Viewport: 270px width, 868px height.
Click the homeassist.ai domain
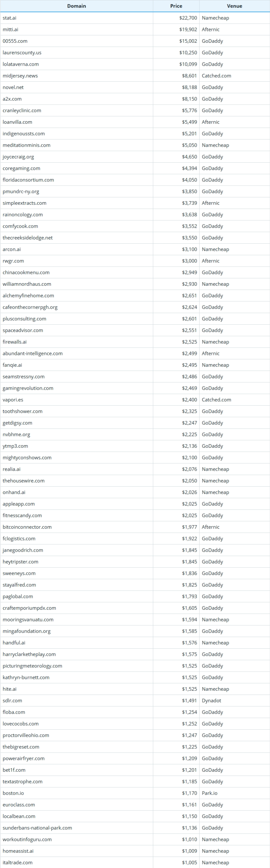18,851
